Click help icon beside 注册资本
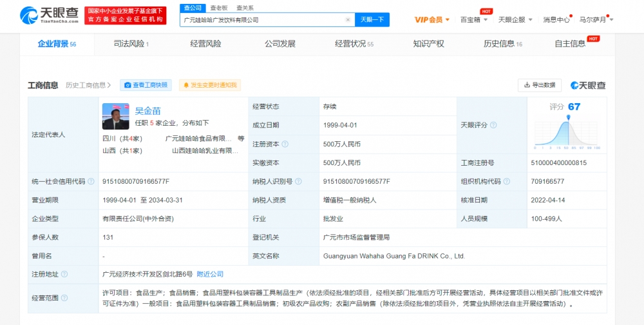644x325 pixels. point(285,144)
